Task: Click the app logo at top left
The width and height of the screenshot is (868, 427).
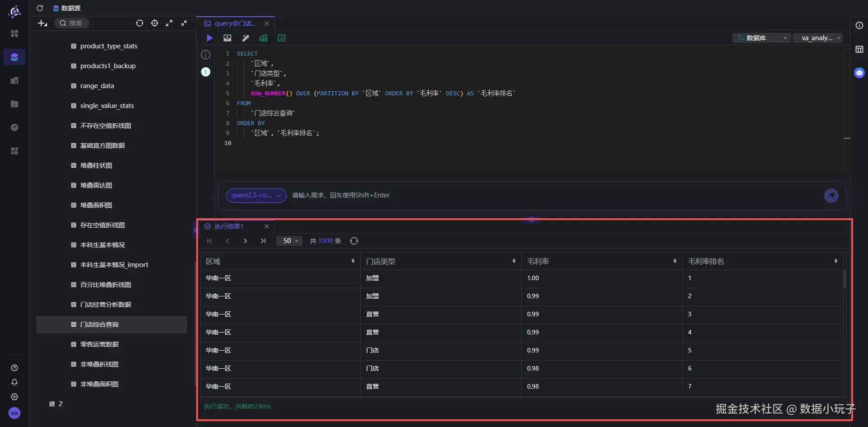Action: (14, 11)
